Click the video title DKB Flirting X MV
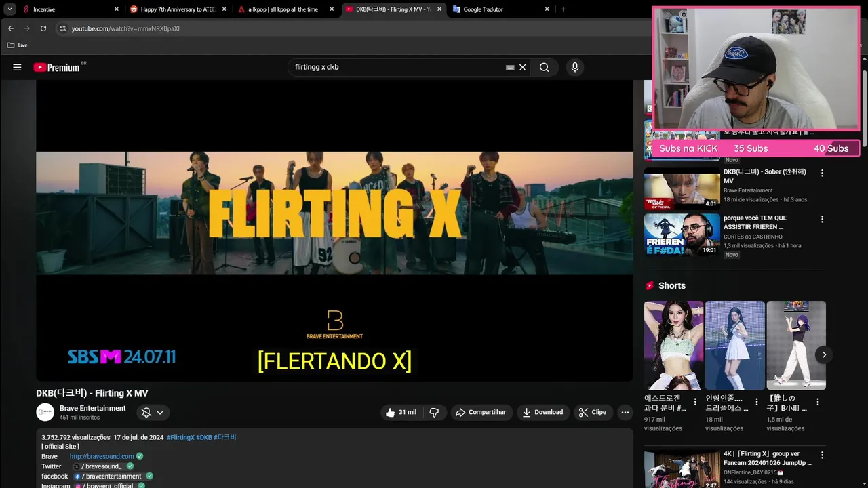 click(92, 393)
